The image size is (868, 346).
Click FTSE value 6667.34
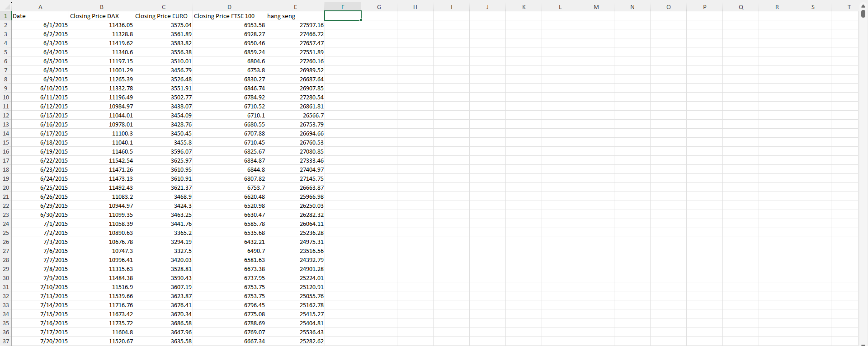[229, 341]
